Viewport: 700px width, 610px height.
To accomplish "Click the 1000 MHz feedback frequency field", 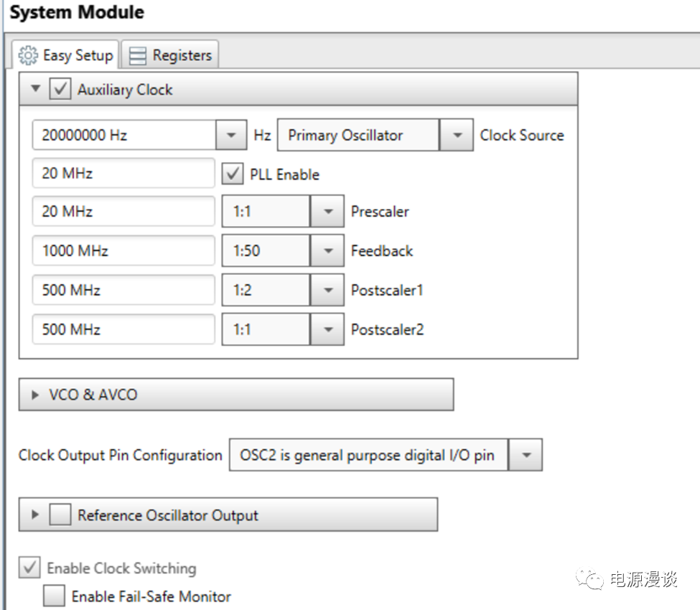I will point(123,251).
